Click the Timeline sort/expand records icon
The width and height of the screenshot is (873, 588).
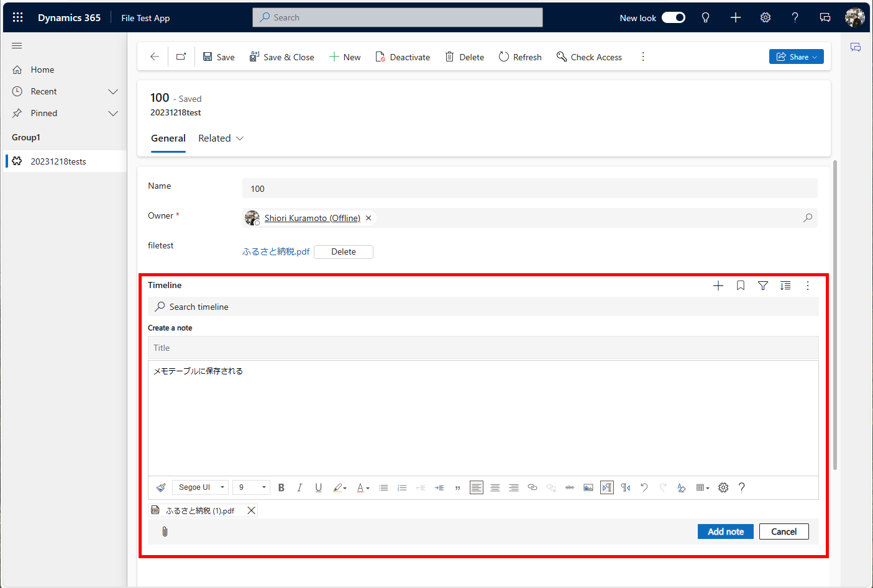point(785,286)
